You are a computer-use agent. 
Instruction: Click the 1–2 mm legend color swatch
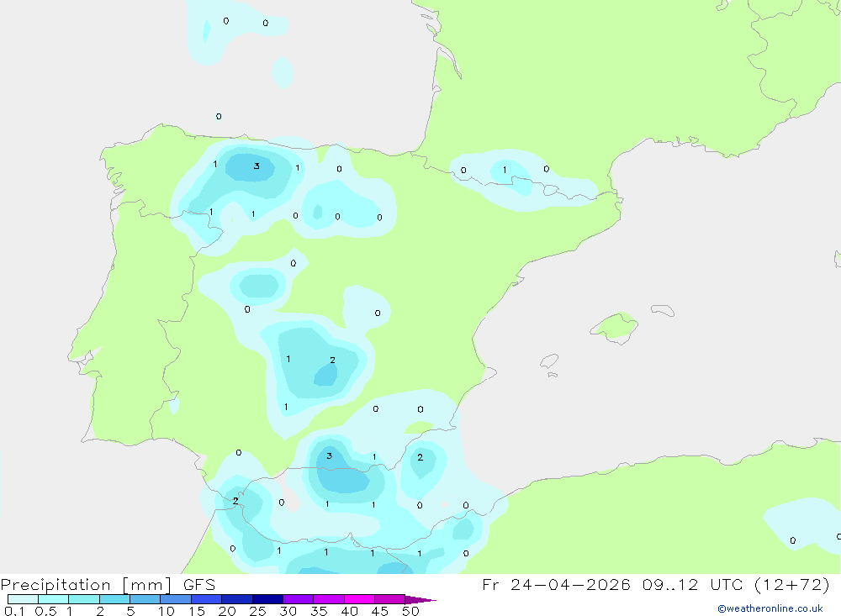coord(84,599)
